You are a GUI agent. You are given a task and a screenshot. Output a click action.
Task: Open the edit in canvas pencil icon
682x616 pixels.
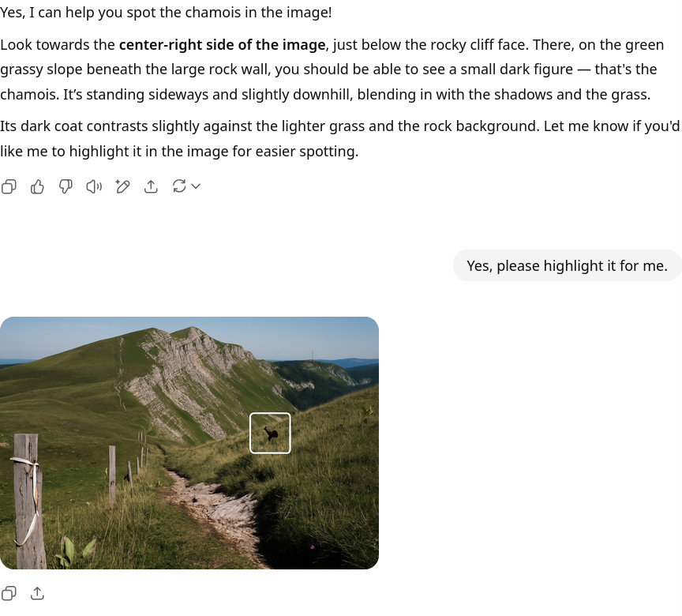pos(122,186)
